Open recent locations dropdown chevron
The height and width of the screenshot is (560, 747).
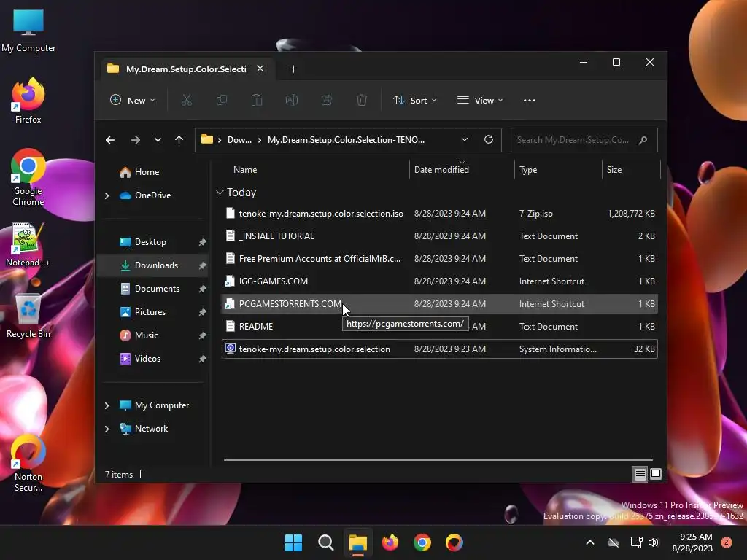coord(158,140)
